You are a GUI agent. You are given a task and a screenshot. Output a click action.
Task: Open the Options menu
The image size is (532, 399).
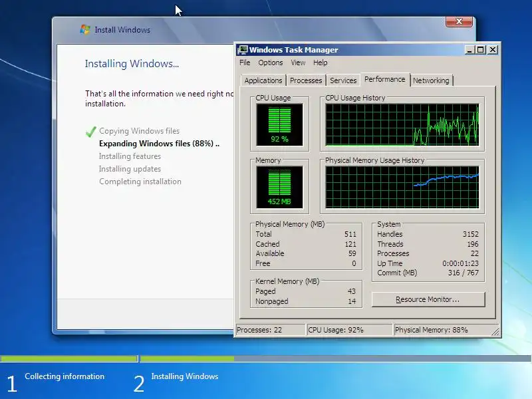click(x=271, y=63)
